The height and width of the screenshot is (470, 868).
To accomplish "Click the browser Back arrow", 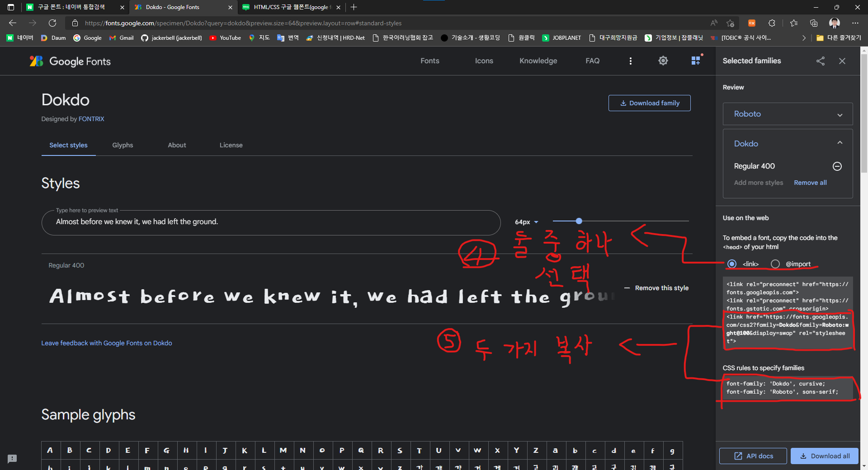I will point(13,23).
